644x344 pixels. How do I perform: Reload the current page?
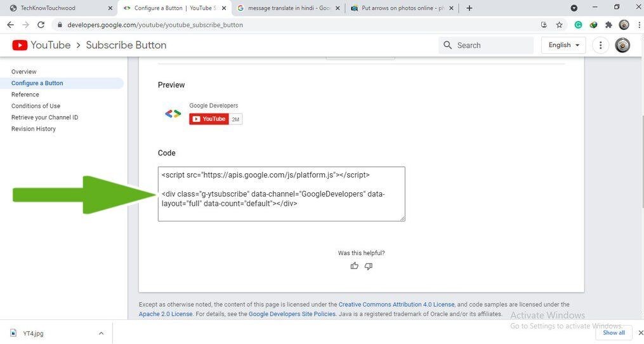click(x=41, y=25)
